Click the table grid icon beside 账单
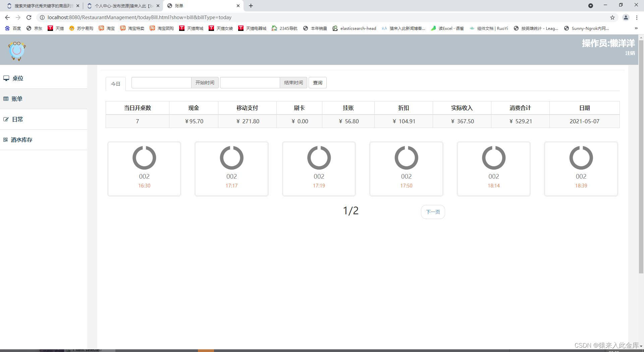Viewport: 644px width, 352px height. pyautogui.click(x=6, y=99)
